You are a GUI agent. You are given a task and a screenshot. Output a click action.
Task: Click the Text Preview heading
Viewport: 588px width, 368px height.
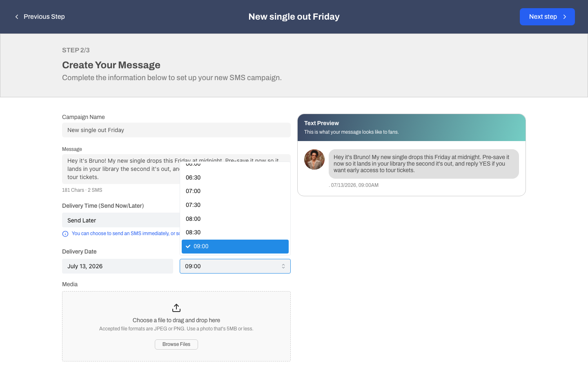[x=321, y=123]
